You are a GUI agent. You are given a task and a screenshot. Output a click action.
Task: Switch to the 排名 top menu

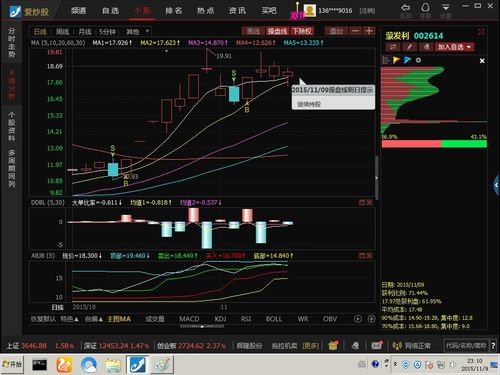pos(174,11)
